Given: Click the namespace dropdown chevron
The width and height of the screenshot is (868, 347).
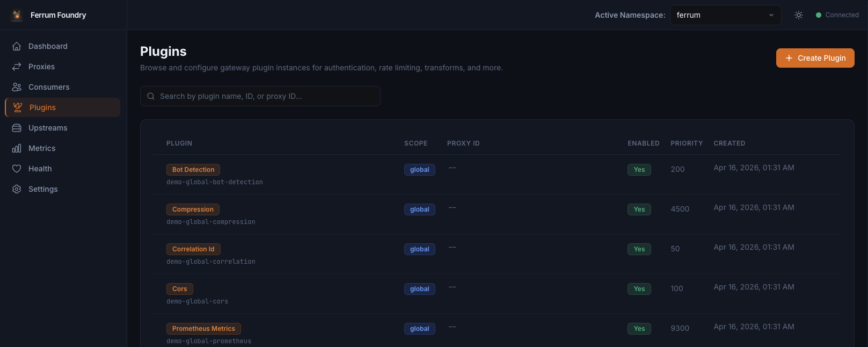Looking at the screenshot, I should (x=771, y=15).
